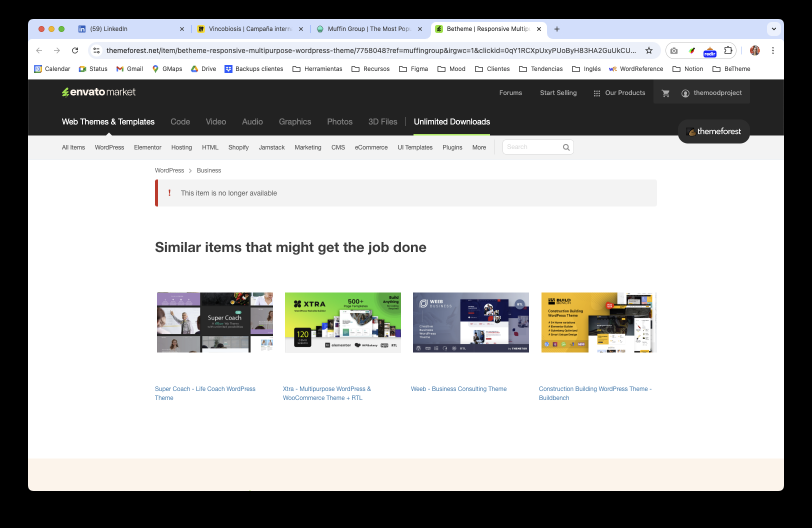Open the Backups clientes bookmark

coord(254,69)
